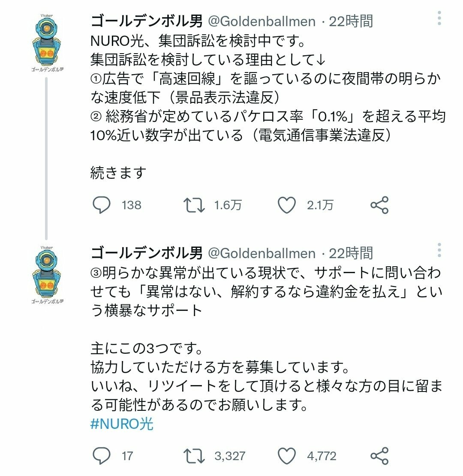Retweet the first NURO光 tweet
Image resolution: width=463 pixels, height=476 pixels.
194,205
